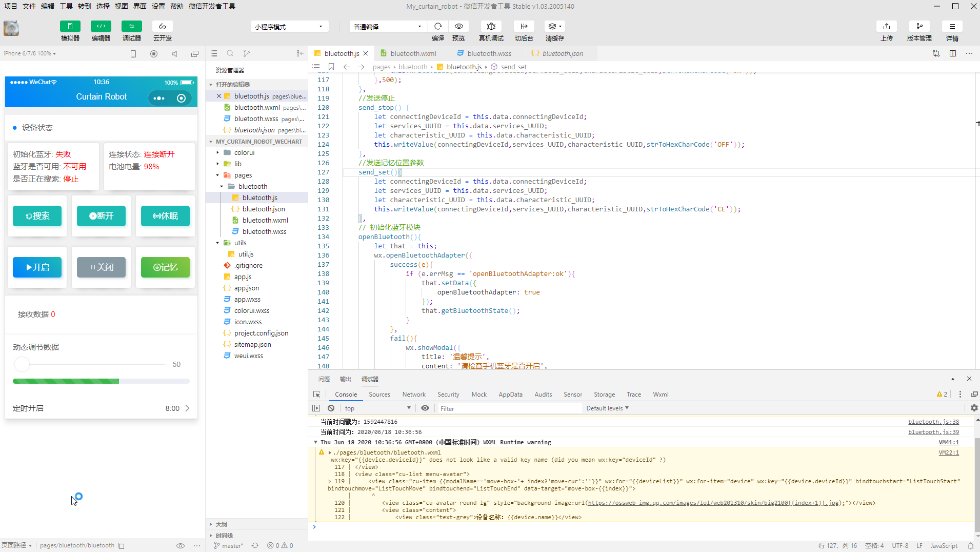980x552 pixels.
Task: Click the 休眠 sleep button in simulator
Action: click(x=165, y=216)
